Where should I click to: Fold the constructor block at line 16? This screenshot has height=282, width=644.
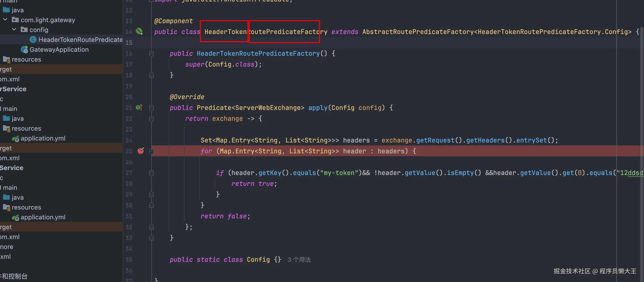click(151, 53)
